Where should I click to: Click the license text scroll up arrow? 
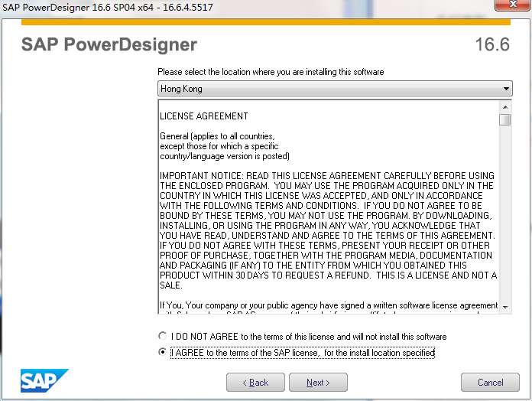(505, 107)
